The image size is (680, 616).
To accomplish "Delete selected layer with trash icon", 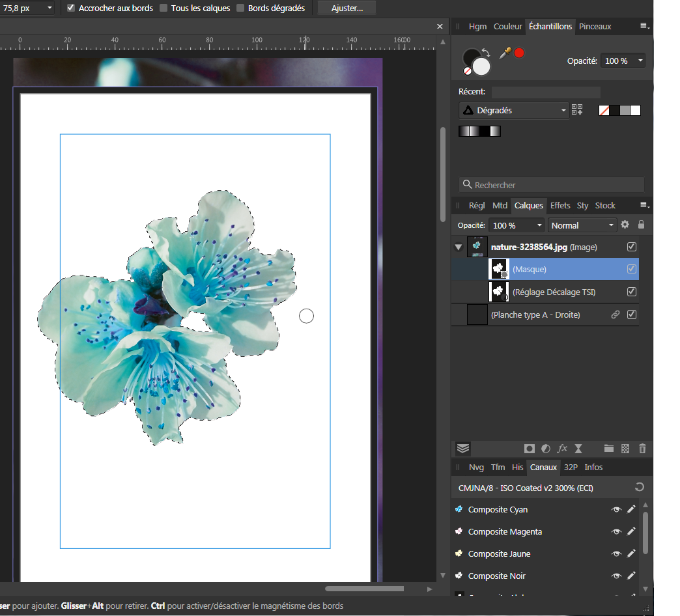I will click(642, 449).
